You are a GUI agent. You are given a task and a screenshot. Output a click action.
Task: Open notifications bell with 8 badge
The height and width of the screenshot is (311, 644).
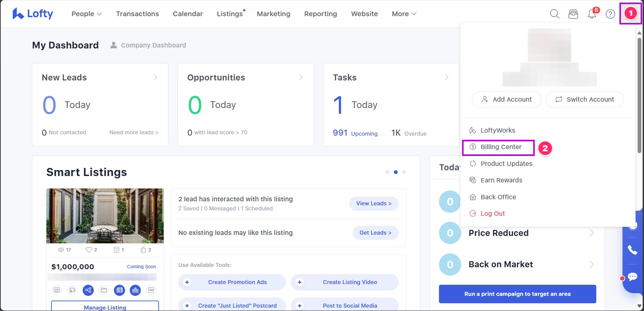tap(592, 14)
